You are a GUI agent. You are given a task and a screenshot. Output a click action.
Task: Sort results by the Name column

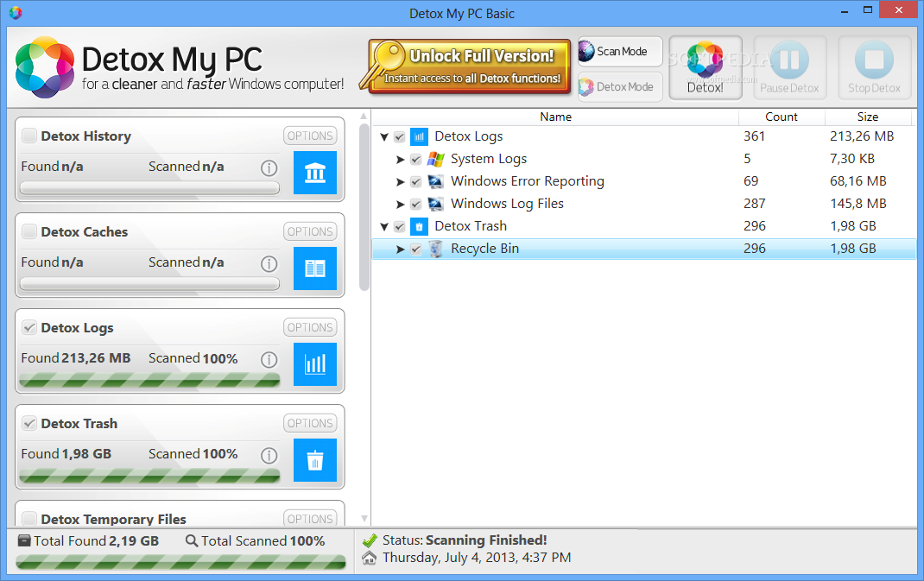coord(555,117)
